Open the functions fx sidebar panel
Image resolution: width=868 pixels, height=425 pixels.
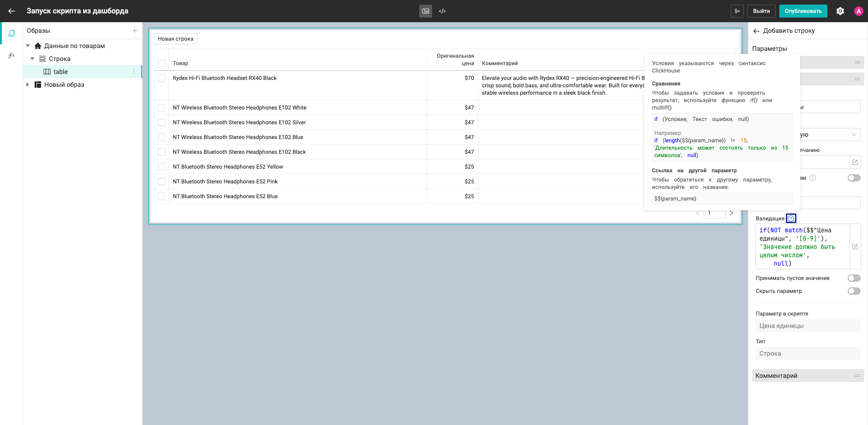[12, 55]
